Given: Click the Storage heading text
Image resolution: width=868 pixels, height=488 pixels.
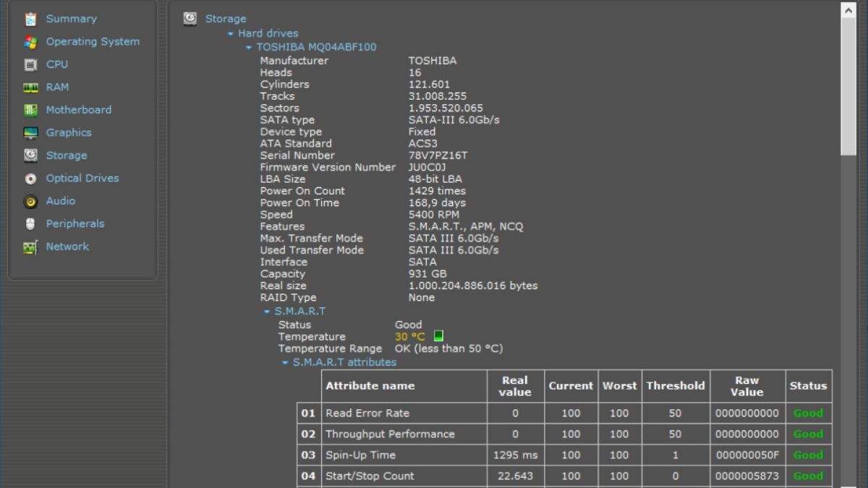Looking at the screenshot, I should tap(226, 19).
